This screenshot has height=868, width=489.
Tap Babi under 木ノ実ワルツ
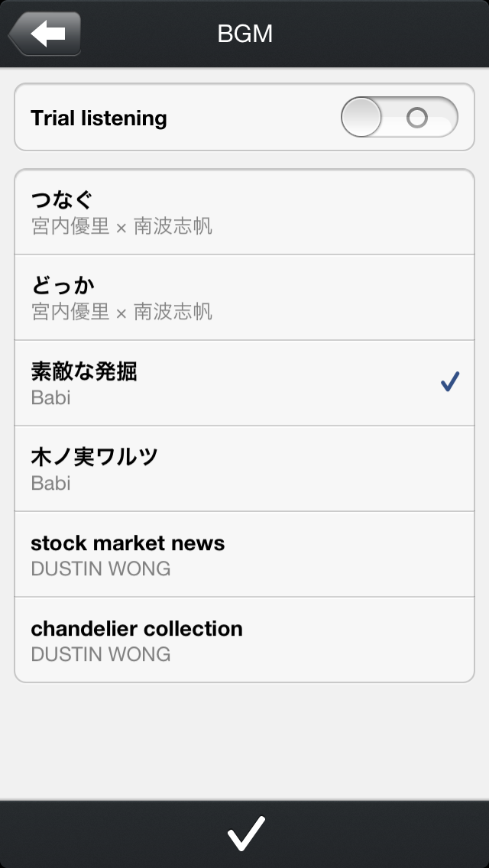tap(50, 483)
